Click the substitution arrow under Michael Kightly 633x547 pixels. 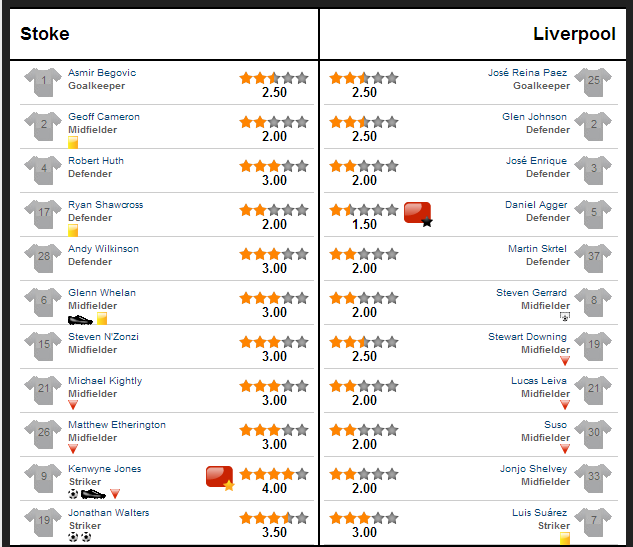(x=73, y=404)
